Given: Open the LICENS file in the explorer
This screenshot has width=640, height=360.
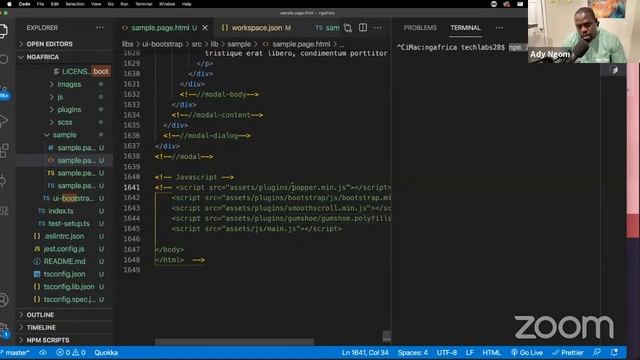Looking at the screenshot, I should click(75, 72).
